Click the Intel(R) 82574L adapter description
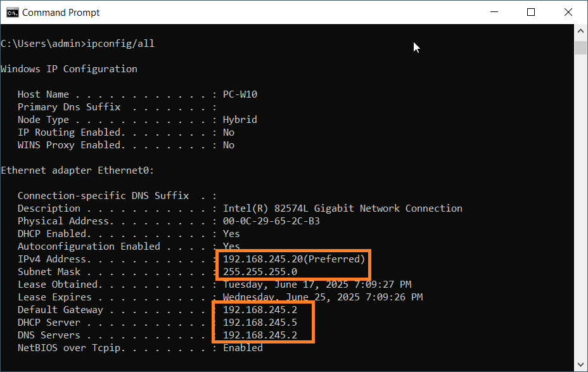The image size is (588, 372). tap(342, 208)
